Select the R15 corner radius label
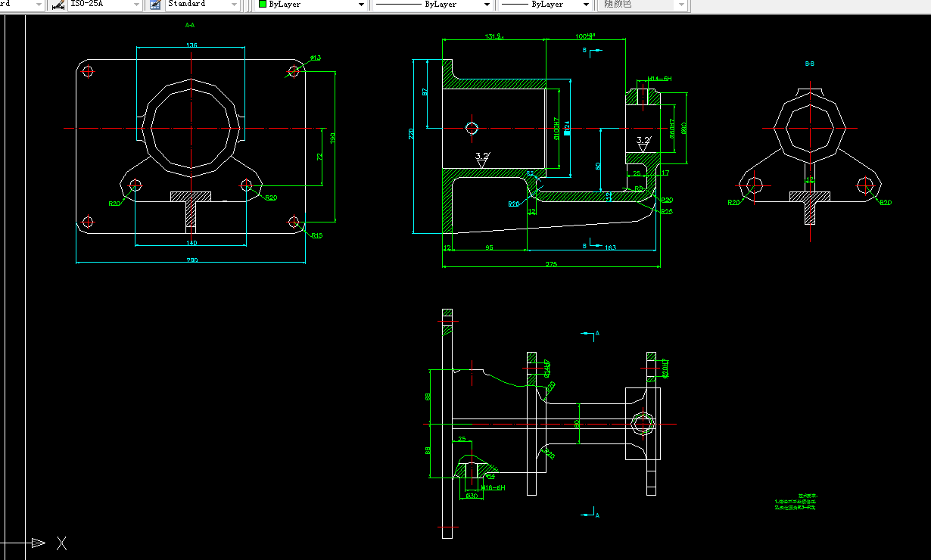The width and height of the screenshot is (931, 560). click(317, 235)
